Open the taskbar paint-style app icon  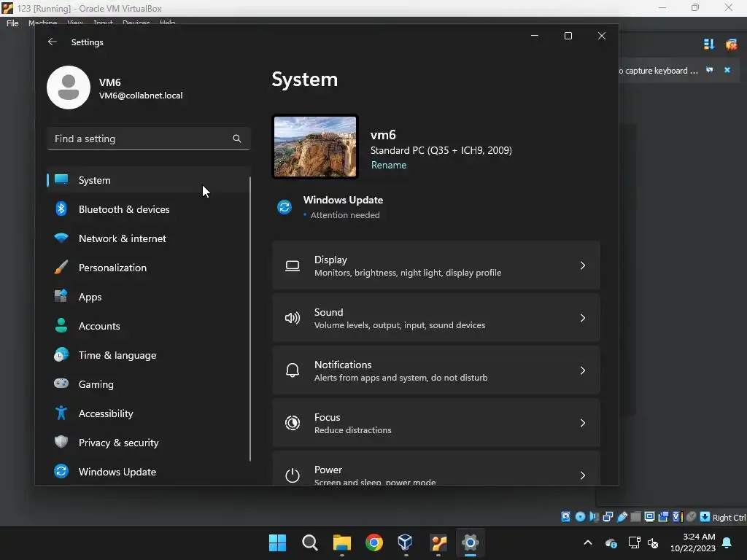[438, 542]
